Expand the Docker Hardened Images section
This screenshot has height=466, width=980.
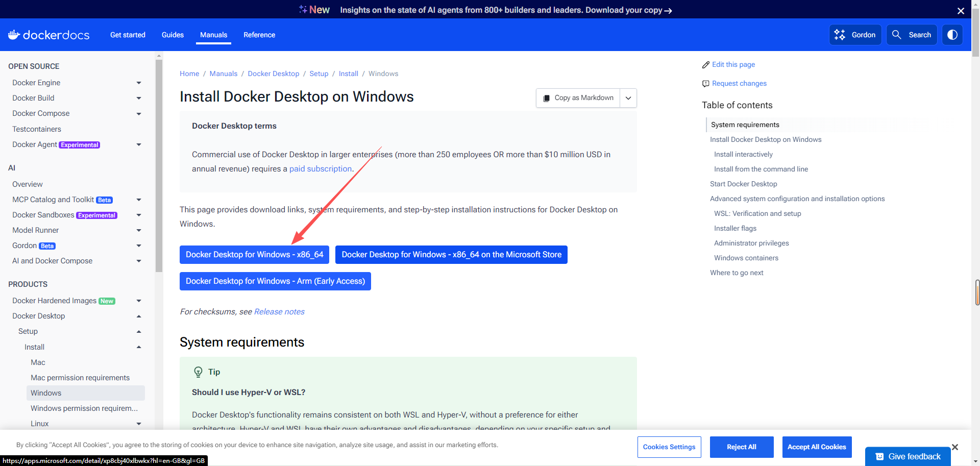139,301
